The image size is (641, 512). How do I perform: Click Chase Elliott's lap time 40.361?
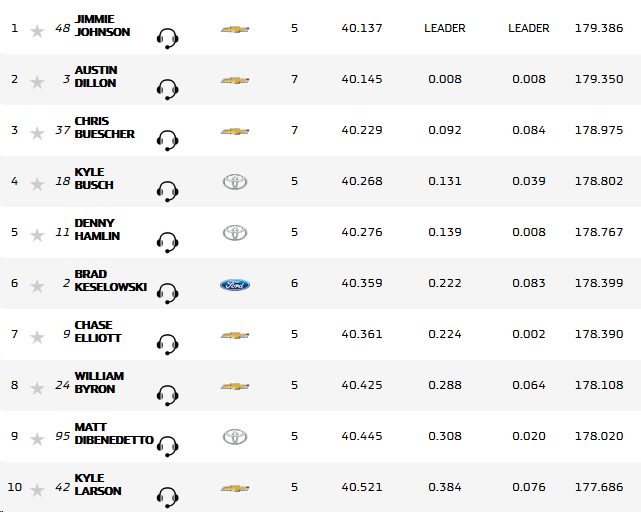[x=361, y=334]
